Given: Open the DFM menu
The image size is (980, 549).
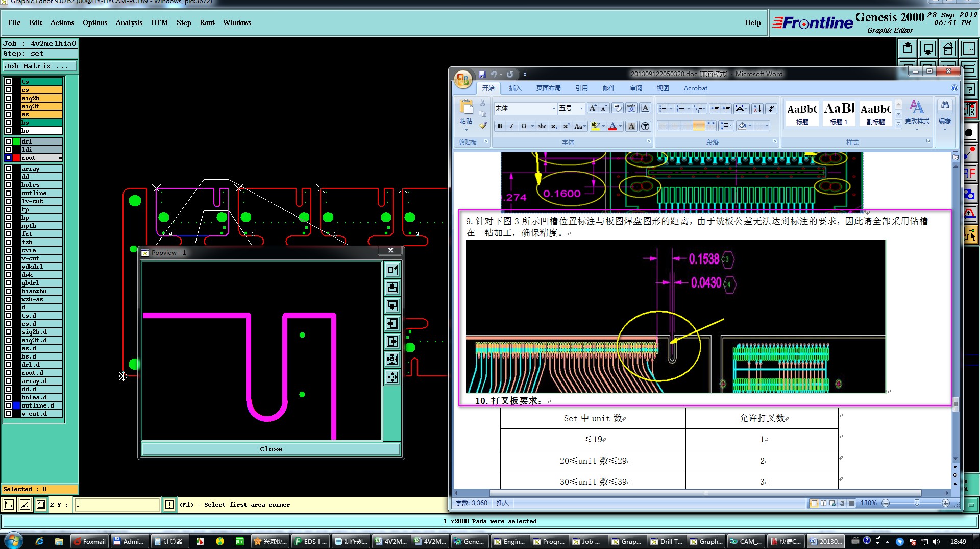Looking at the screenshot, I should 159,22.
